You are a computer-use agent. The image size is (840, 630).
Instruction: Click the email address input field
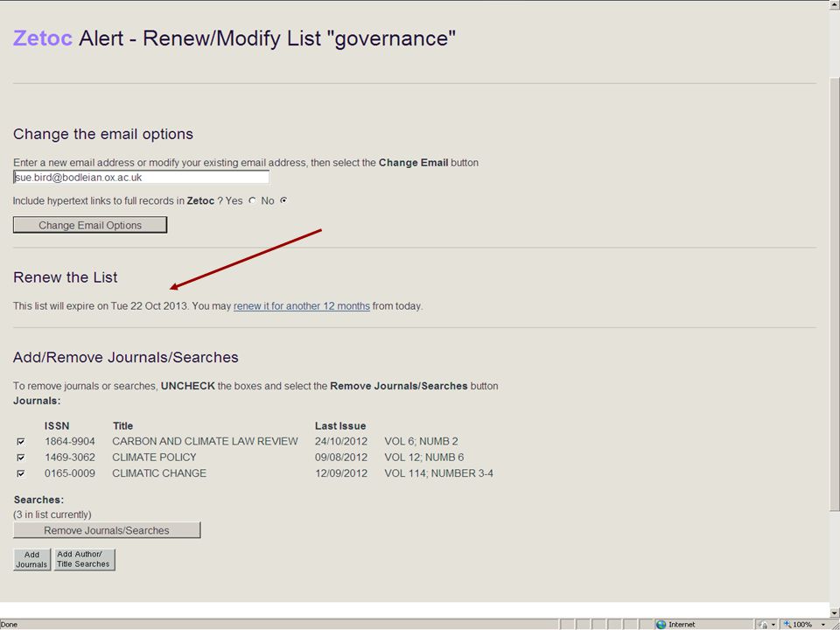[x=141, y=178]
